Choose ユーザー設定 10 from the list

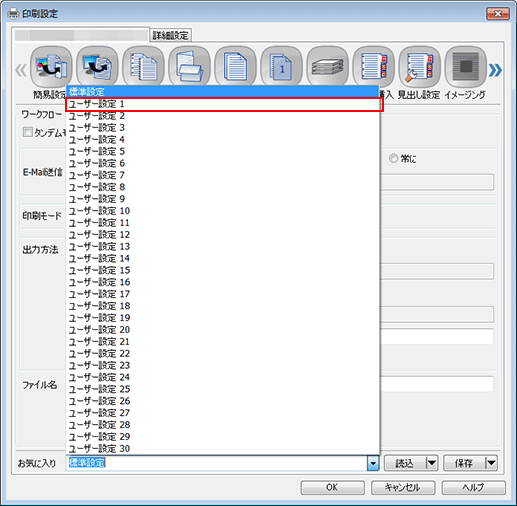[x=222, y=211]
